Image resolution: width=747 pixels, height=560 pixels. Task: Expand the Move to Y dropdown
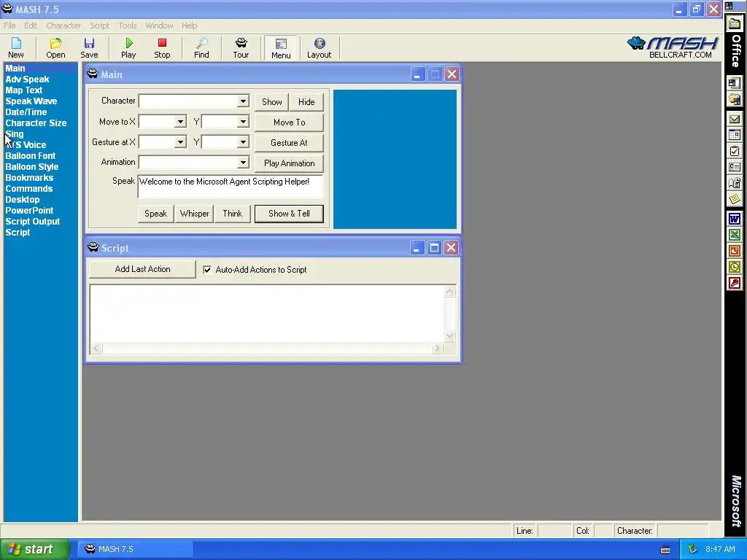(x=243, y=122)
